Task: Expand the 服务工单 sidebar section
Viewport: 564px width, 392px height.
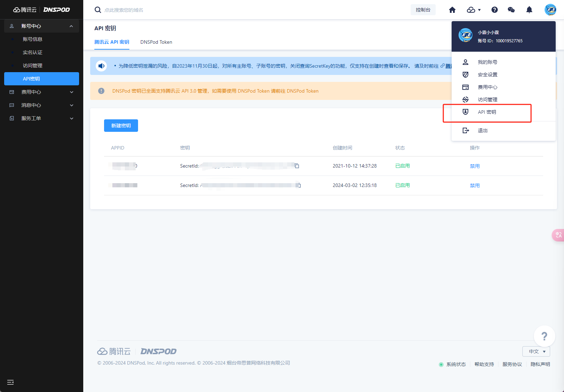Action: click(x=42, y=118)
